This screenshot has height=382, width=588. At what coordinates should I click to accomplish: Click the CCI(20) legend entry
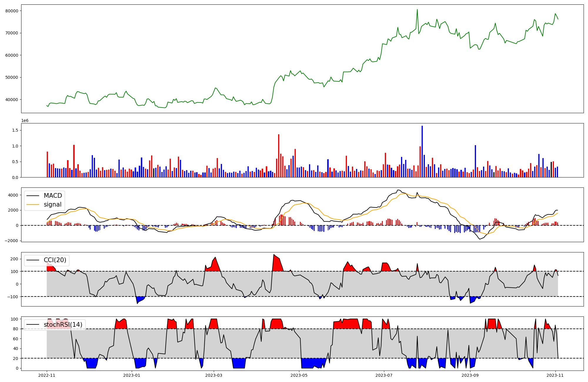click(x=55, y=260)
